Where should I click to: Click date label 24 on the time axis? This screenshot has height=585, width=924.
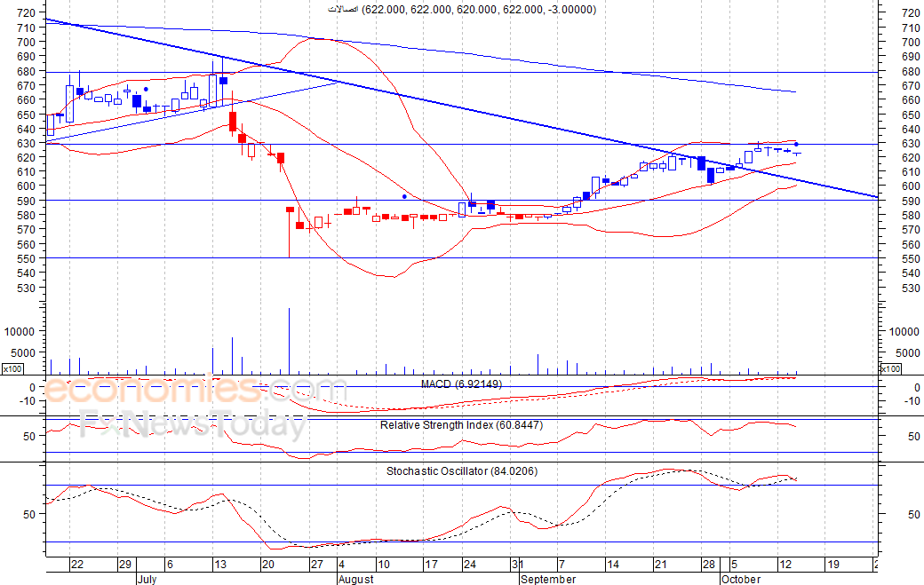470,565
